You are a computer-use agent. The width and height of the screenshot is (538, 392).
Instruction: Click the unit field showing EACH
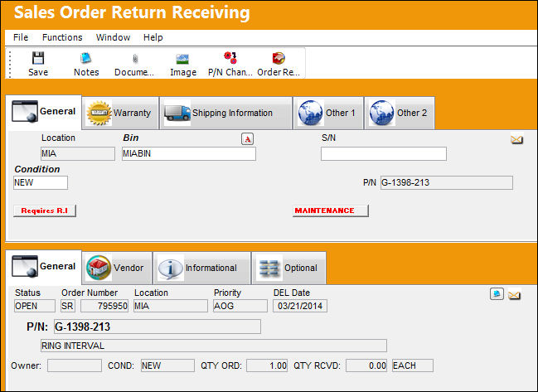tap(413, 365)
